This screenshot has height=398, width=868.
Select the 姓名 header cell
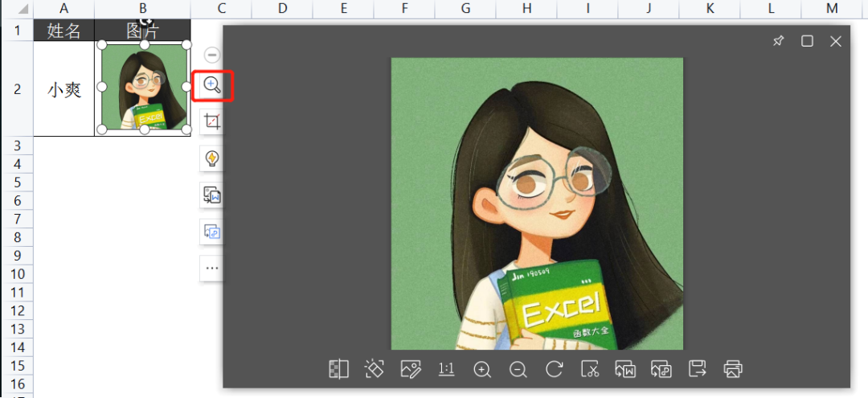(x=64, y=30)
